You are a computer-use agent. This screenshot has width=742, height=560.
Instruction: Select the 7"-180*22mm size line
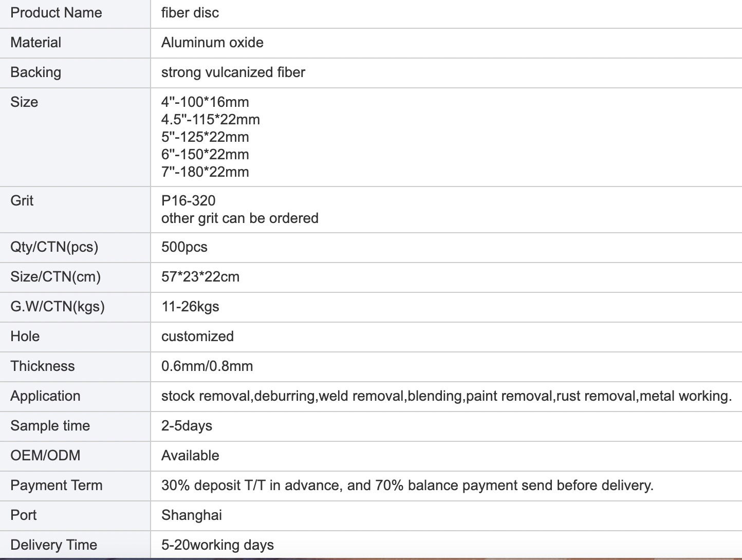(205, 172)
